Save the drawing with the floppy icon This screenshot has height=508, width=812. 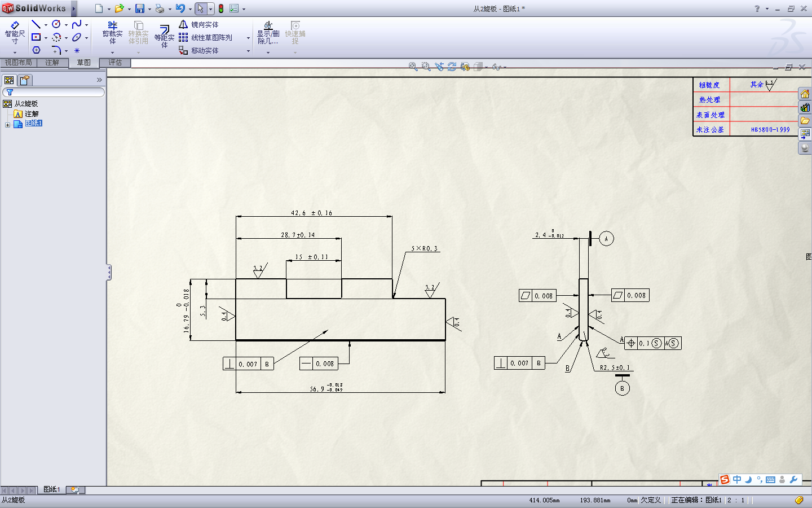(139, 8)
